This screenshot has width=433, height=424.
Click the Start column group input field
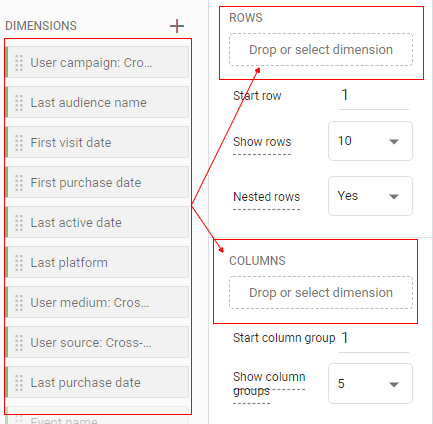(374, 339)
